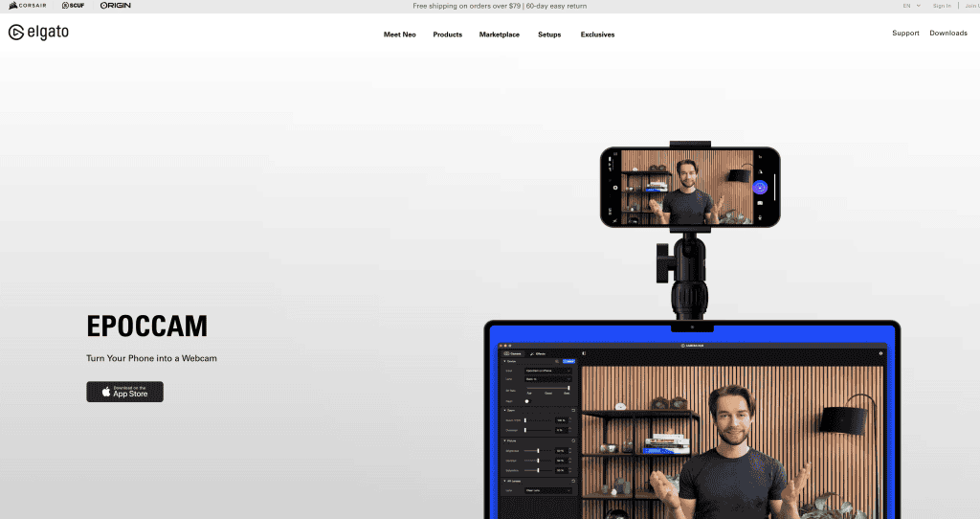This screenshot has height=519, width=980.
Task: Open the SCUF brand logo link
Action: click(74, 6)
